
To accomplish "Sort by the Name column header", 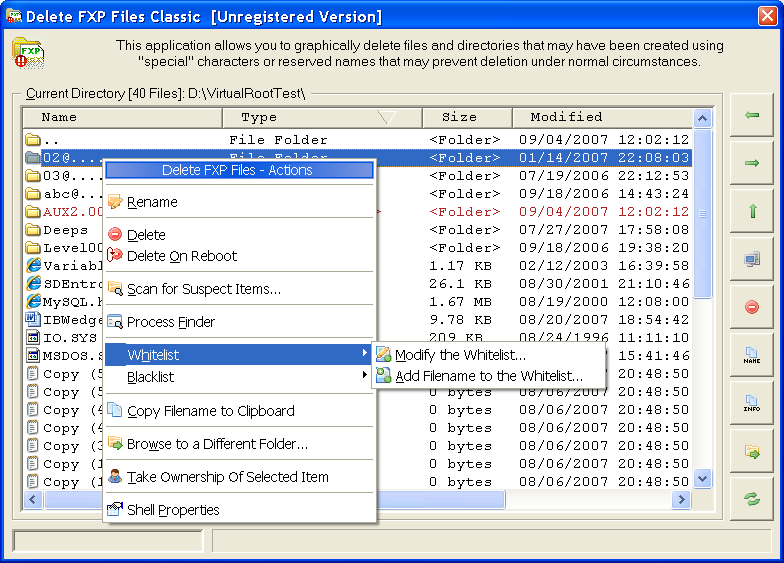I will [x=122, y=118].
